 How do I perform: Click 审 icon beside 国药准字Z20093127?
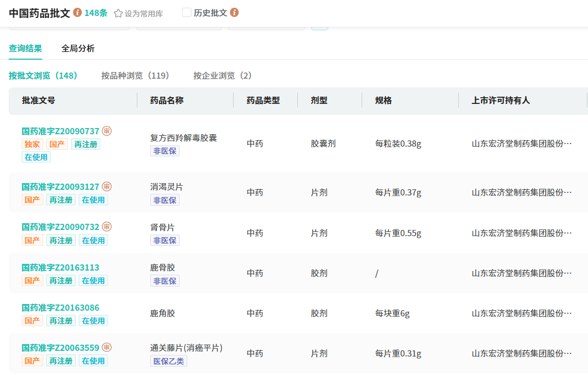(x=106, y=187)
